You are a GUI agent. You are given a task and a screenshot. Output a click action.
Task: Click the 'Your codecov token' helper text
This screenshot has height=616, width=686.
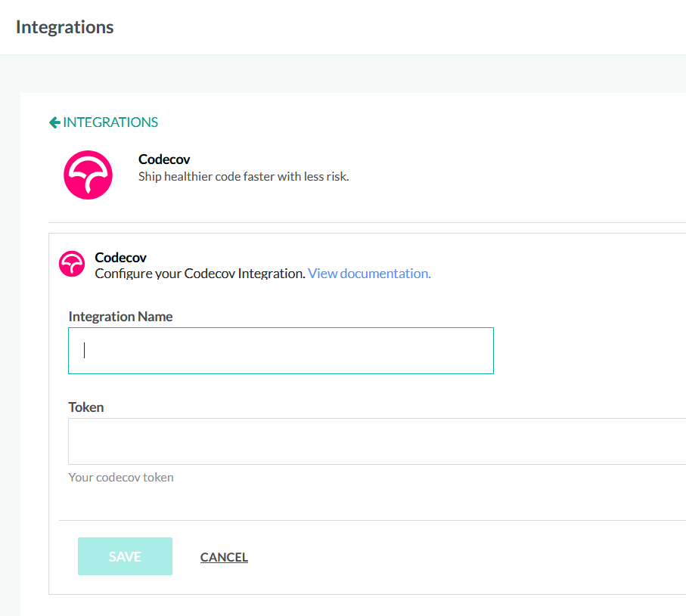pyautogui.click(x=121, y=478)
